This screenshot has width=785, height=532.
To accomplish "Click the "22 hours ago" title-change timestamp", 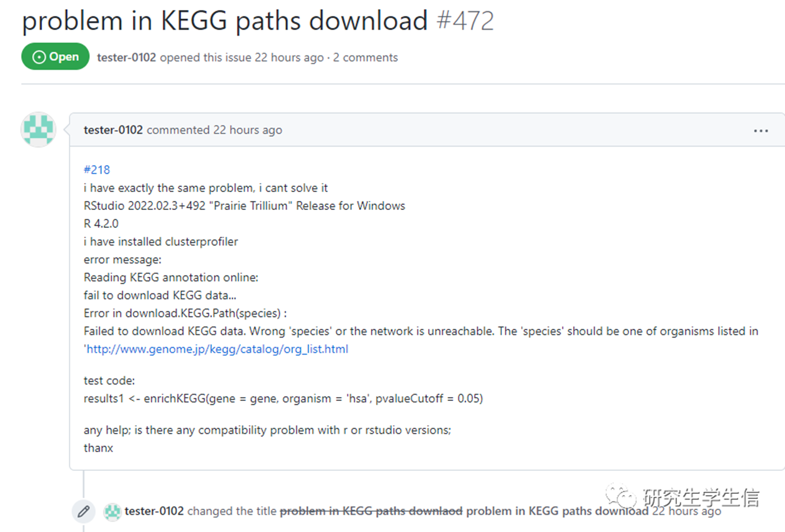I will (686, 511).
